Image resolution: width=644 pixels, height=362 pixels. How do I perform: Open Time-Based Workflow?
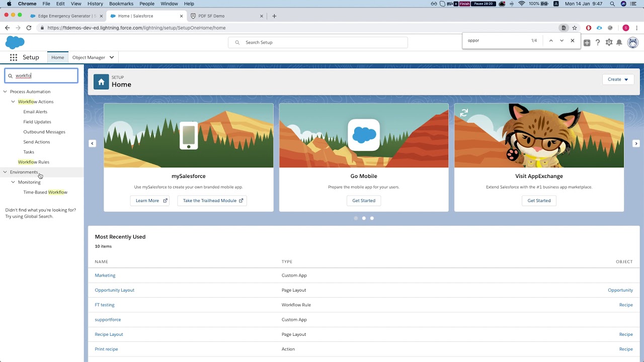click(x=45, y=192)
